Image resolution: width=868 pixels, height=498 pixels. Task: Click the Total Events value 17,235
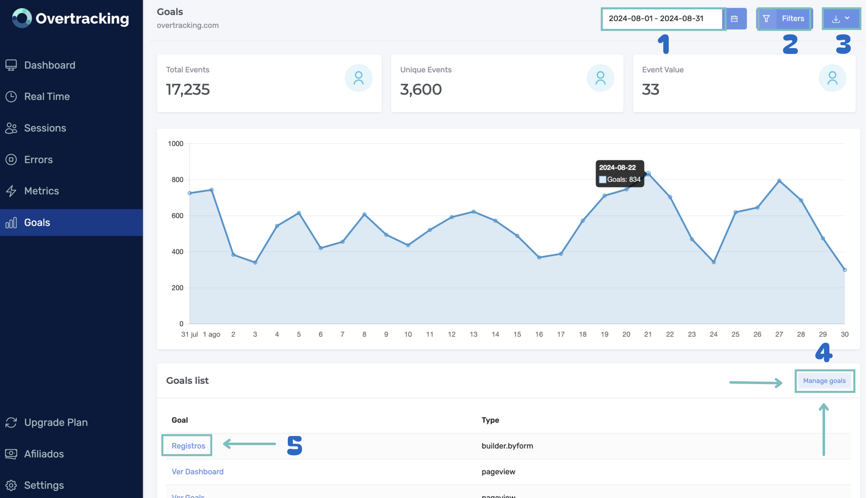188,89
